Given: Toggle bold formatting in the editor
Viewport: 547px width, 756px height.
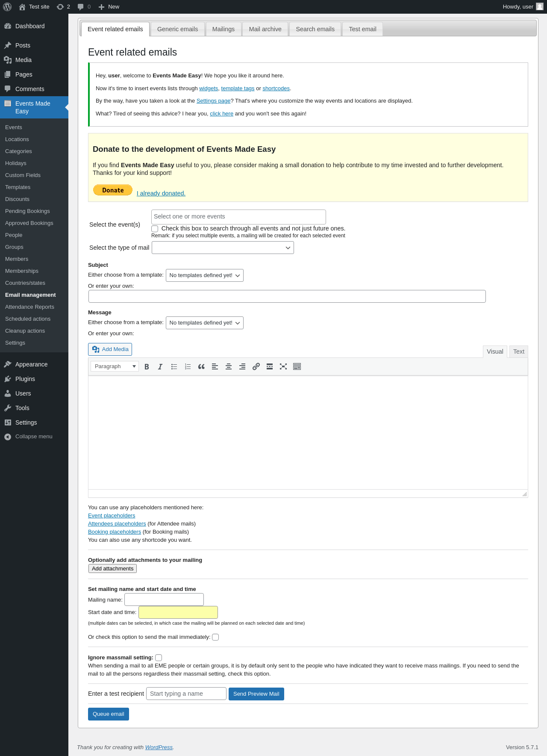Looking at the screenshot, I should coord(147,366).
